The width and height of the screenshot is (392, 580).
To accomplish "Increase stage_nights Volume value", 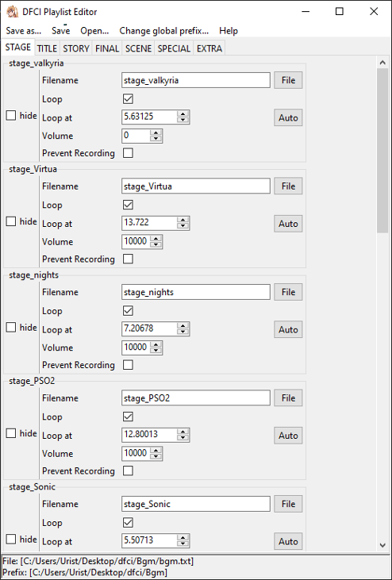I will [x=156, y=344].
